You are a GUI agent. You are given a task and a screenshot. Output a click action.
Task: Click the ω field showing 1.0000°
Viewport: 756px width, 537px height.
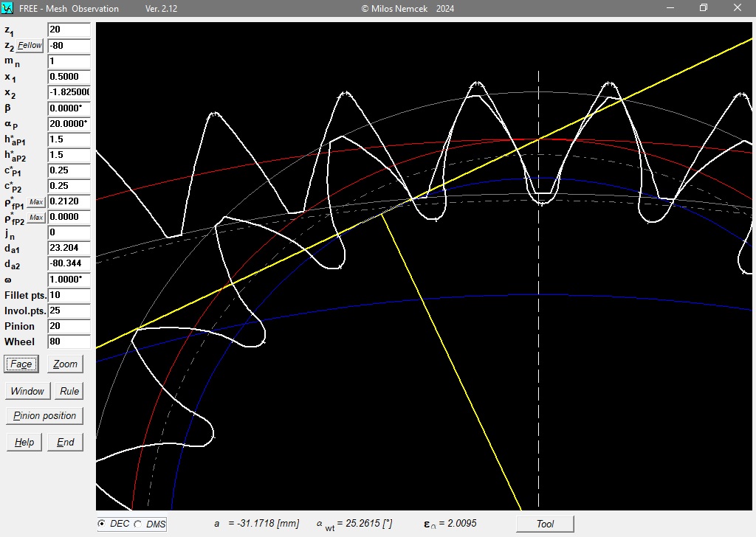click(x=69, y=280)
